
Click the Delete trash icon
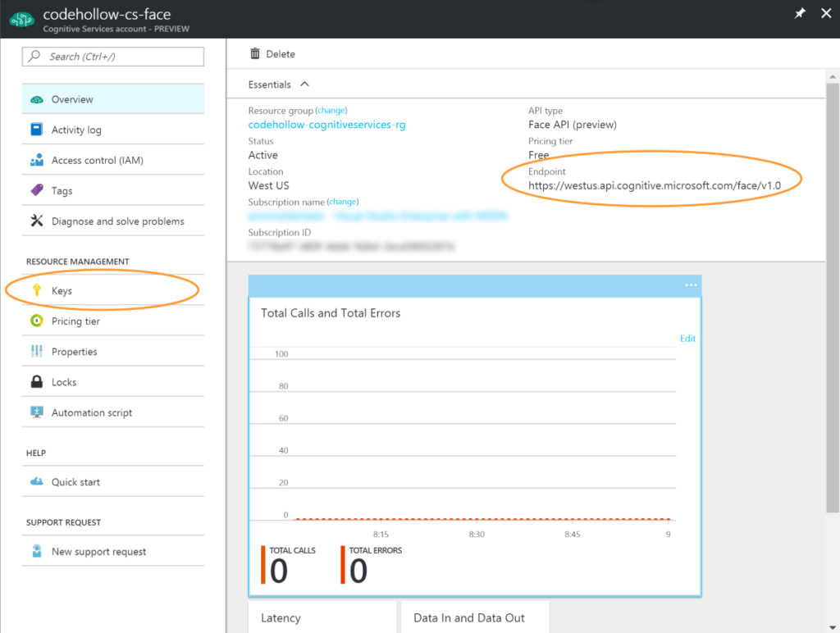[258, 53]
